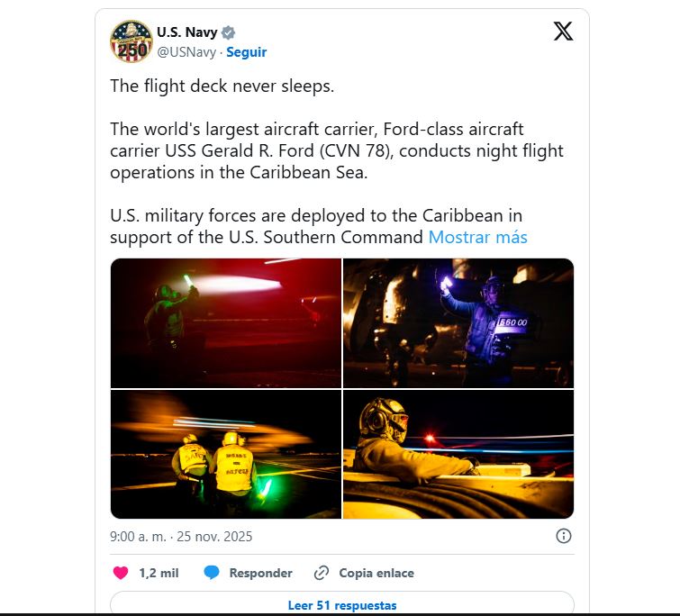Open the 9:00 a. m. 25 nov. 2025 timestamp
Image resolution: width=680 pixels, height=616 pixels.
click(x=181, y=537)
